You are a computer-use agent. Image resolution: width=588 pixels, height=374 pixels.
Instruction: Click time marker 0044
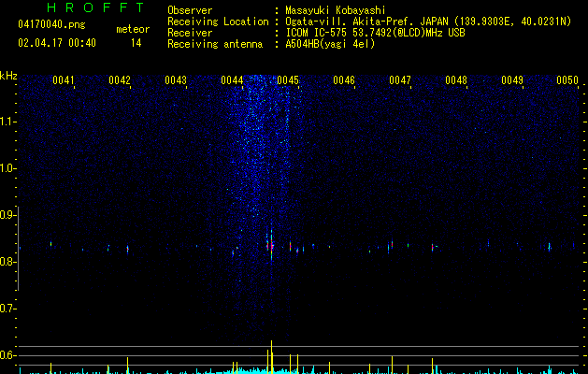(232, 80)
